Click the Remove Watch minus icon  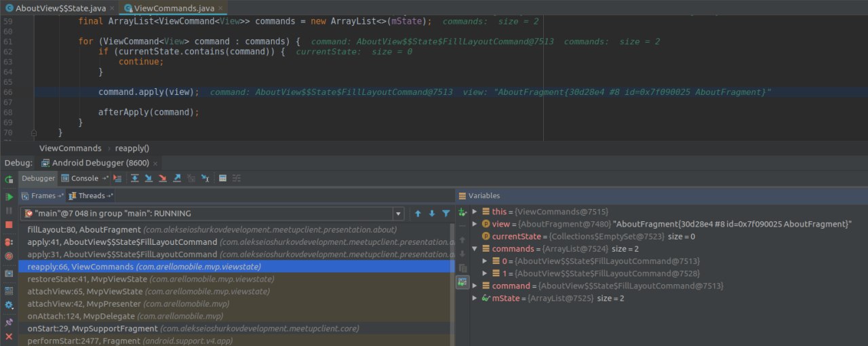[x=462, y=225]
